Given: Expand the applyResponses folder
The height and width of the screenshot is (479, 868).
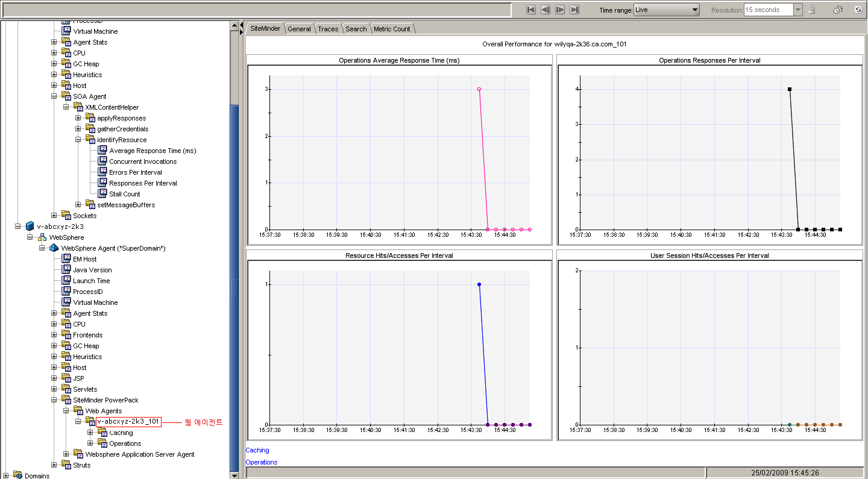Looking at the screenshot, I should pyautogui.click(x=78, y=118).
